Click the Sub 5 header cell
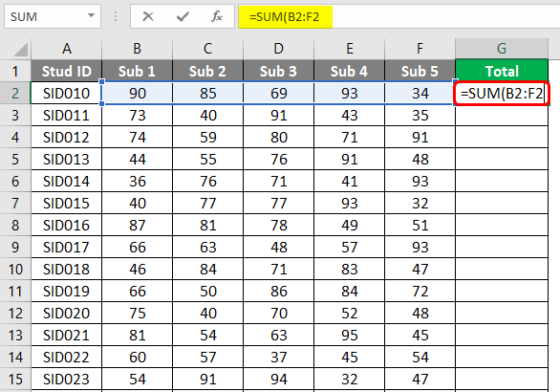Viewport: 560px width, 392px height. point(420,71)
